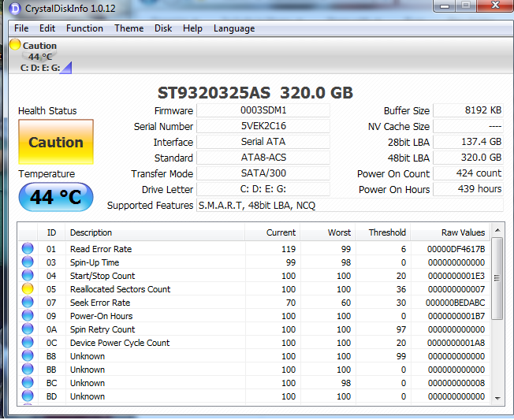Click raw value 000000000007
The image size is (514, 420).
click(456, 290)
